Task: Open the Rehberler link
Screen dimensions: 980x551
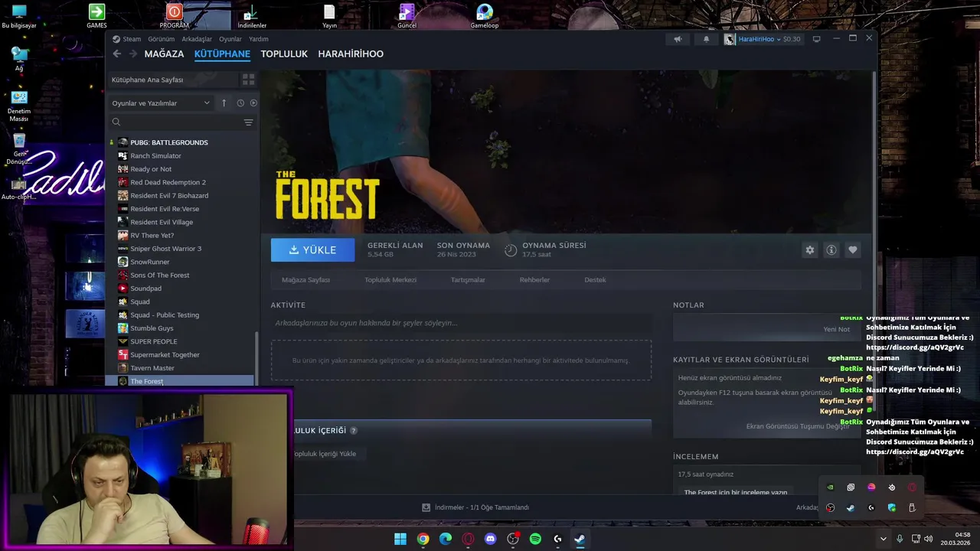Action: [534, 280]
